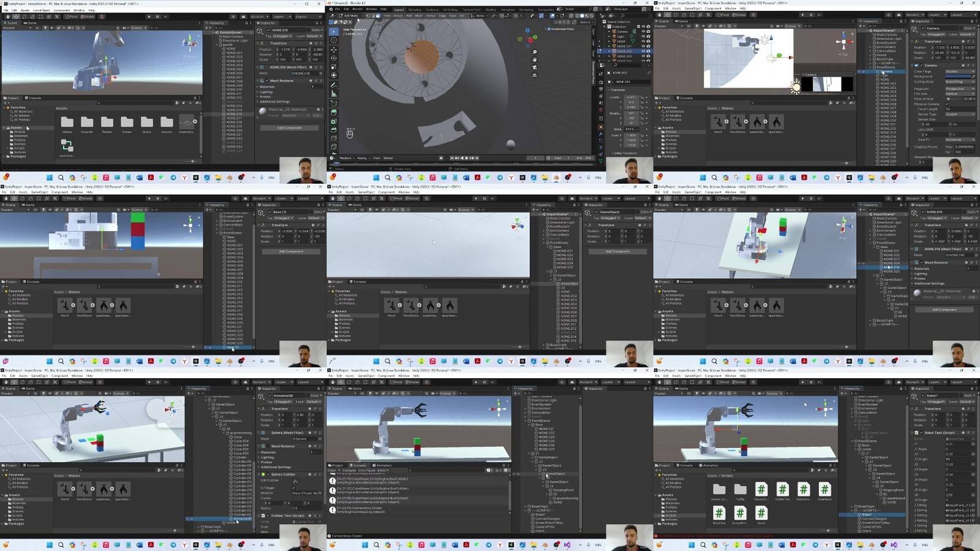Hide the Light object in Blender's outliner
The image size is (980, 551).
643,36
